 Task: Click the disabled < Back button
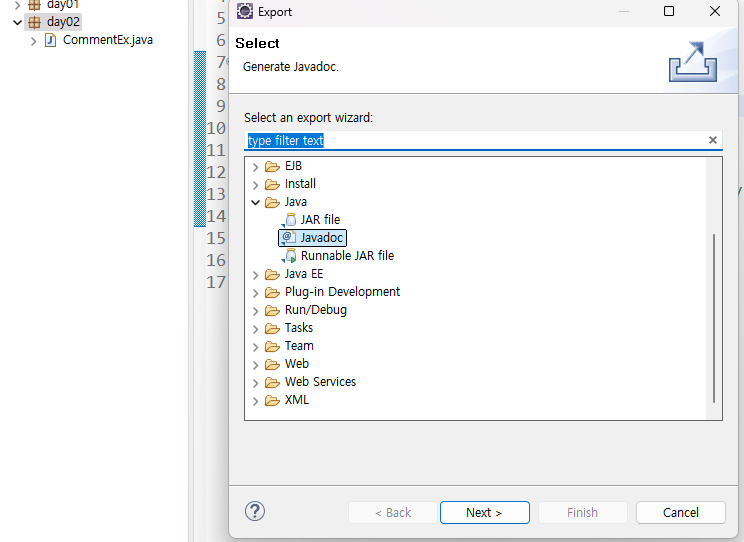[393, 513]
